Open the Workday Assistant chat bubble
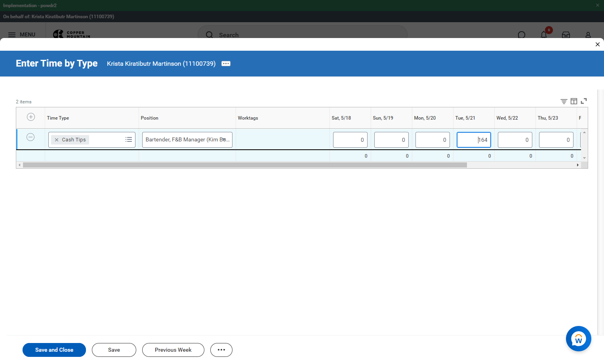 click(x=579, y=339)
